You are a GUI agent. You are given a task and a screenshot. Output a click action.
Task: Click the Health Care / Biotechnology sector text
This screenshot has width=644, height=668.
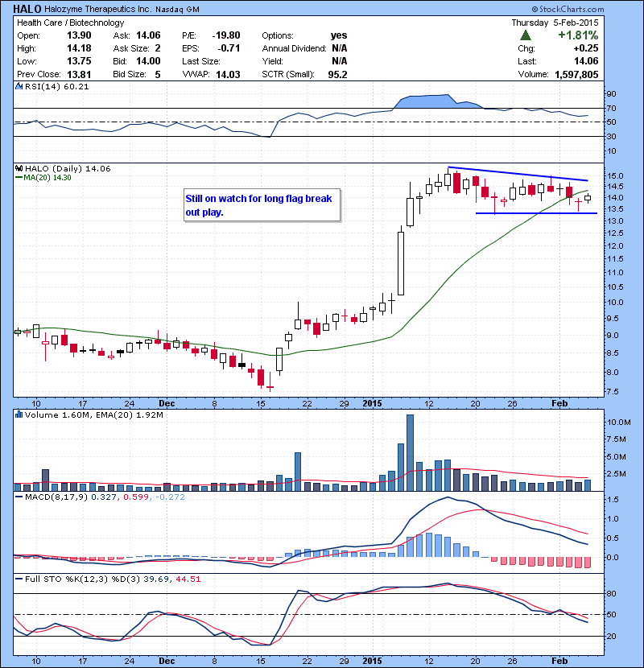[71, 23]
